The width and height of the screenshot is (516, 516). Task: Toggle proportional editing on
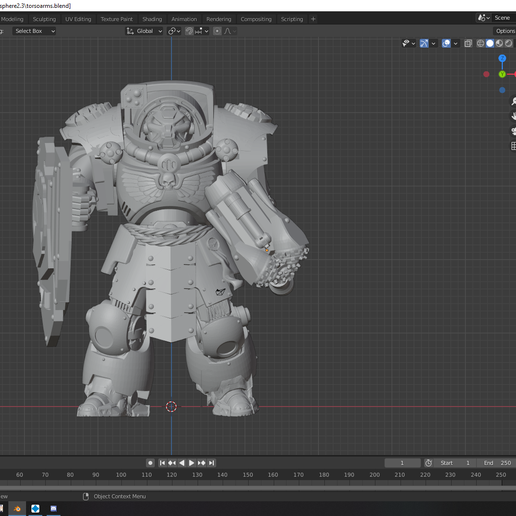217,31
